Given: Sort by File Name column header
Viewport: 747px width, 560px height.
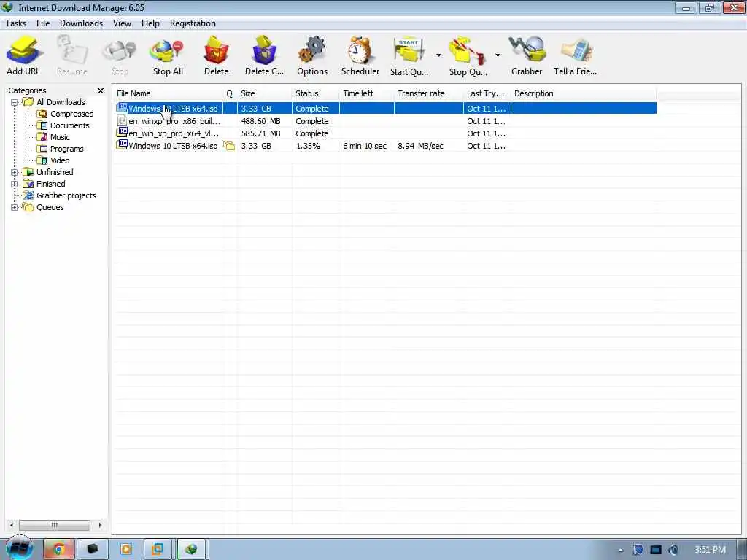Looking at the screenshot, I should [169, 93].
